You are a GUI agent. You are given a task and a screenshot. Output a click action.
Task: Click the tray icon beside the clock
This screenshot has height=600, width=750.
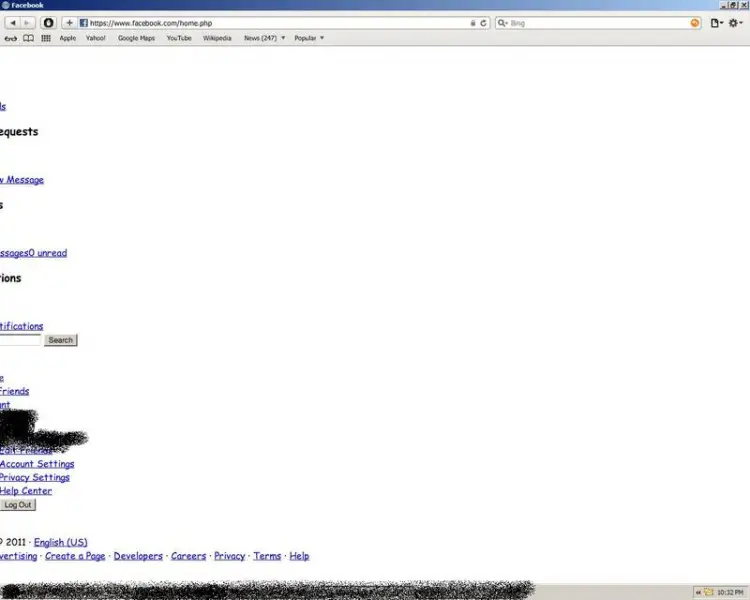(709, 593)
